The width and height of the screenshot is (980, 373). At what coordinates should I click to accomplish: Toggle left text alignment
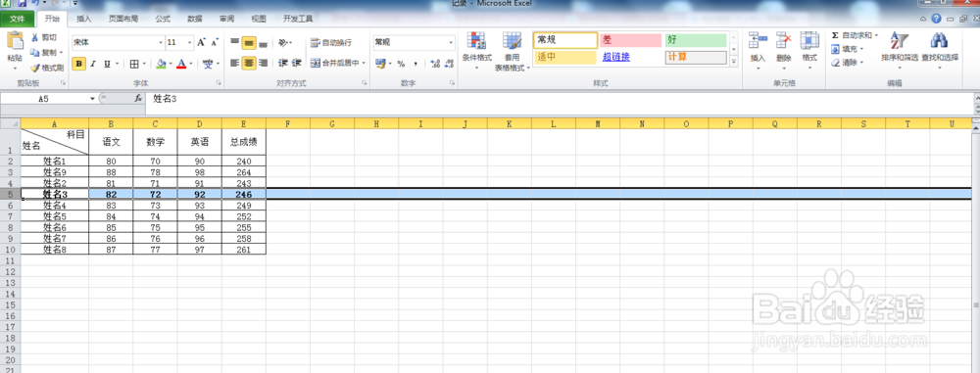[234, 63]
